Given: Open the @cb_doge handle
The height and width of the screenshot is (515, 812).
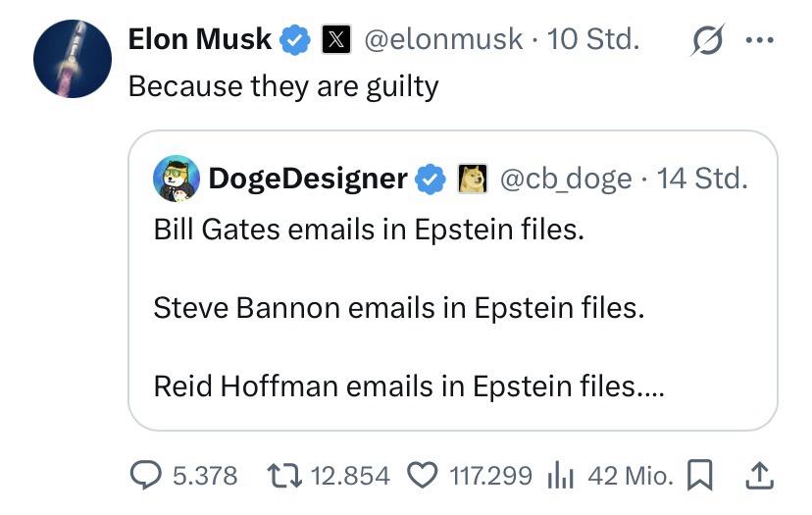Looking at the screenshot, I should click(566, 179).
